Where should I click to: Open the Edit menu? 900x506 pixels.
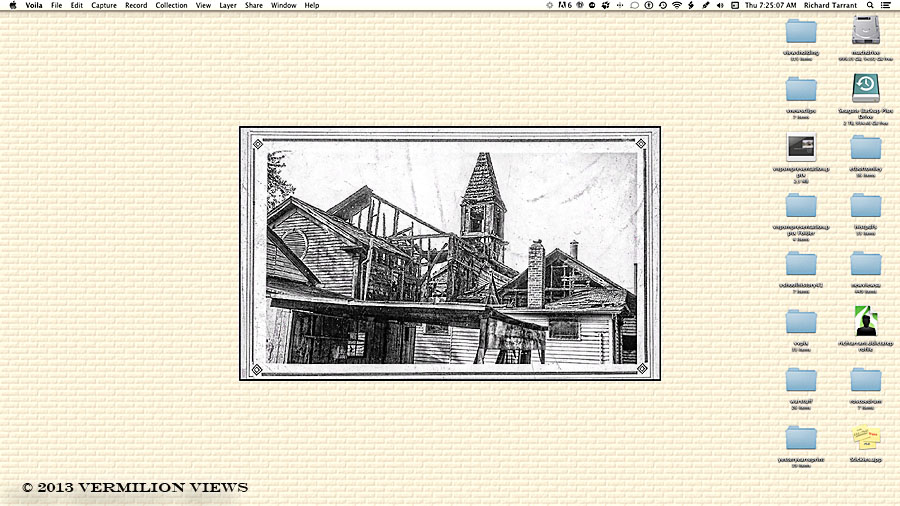(x=77, y=5)
